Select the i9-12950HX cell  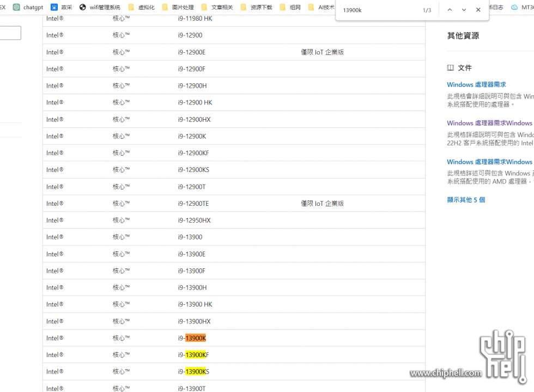click(x=194, y=220)
